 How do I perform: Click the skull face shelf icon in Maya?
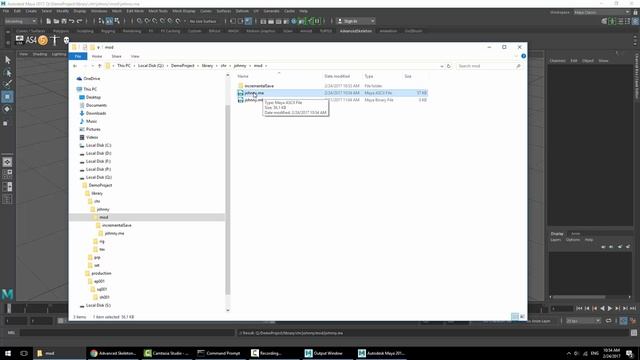(x=66, y=40)
